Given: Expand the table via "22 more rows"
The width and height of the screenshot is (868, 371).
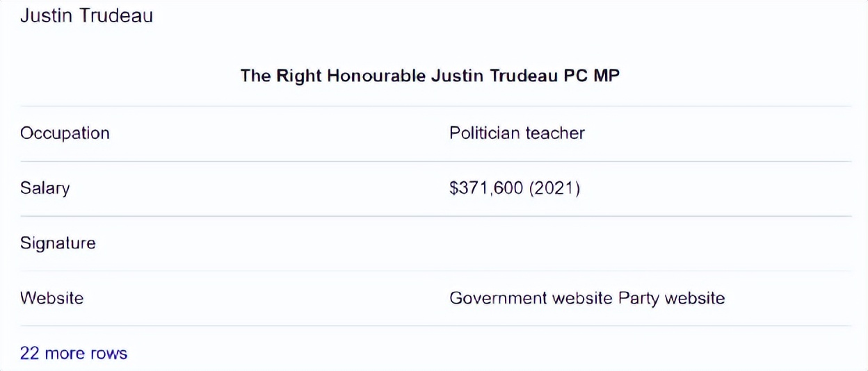Looking at the screenshot, I should [x=74, y=353].
